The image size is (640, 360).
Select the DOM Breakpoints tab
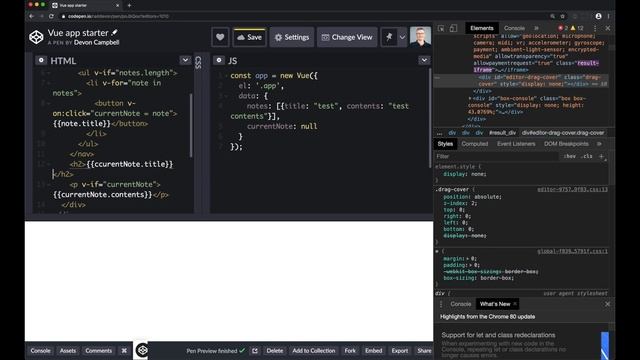click(x=566, y=144)
